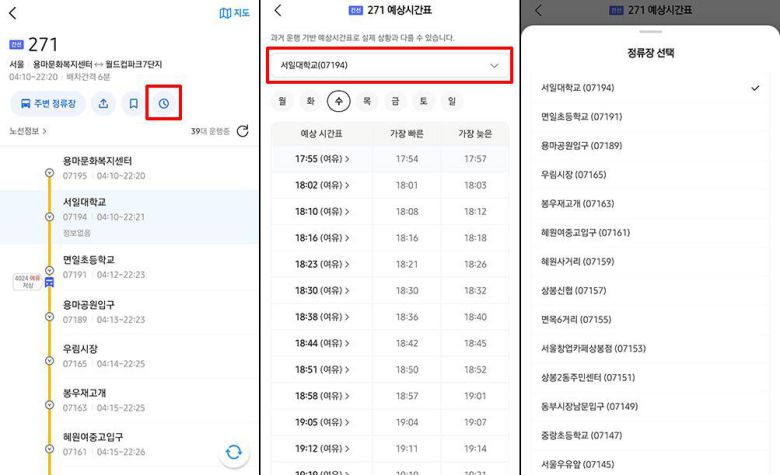Open the 17:55 (여유) timetable entry
This screenshot has height=475, width=780.
click(322, 159)
